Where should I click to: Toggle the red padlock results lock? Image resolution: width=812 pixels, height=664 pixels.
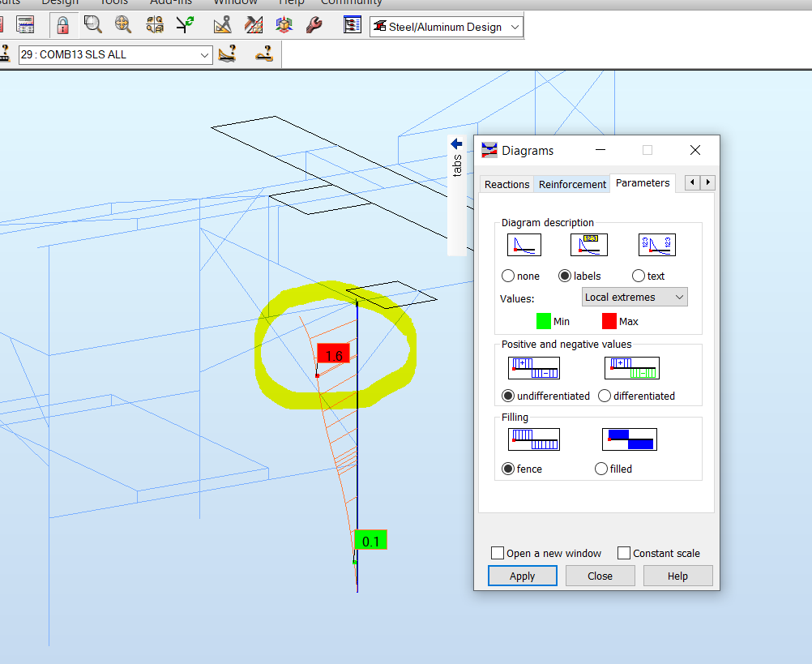62,25
